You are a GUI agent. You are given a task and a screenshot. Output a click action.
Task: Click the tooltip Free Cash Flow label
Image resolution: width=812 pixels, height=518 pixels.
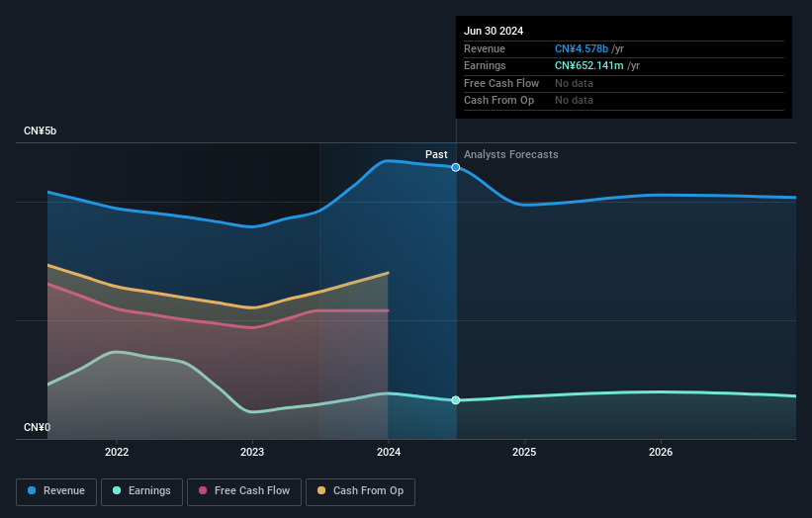coord(501,83)
